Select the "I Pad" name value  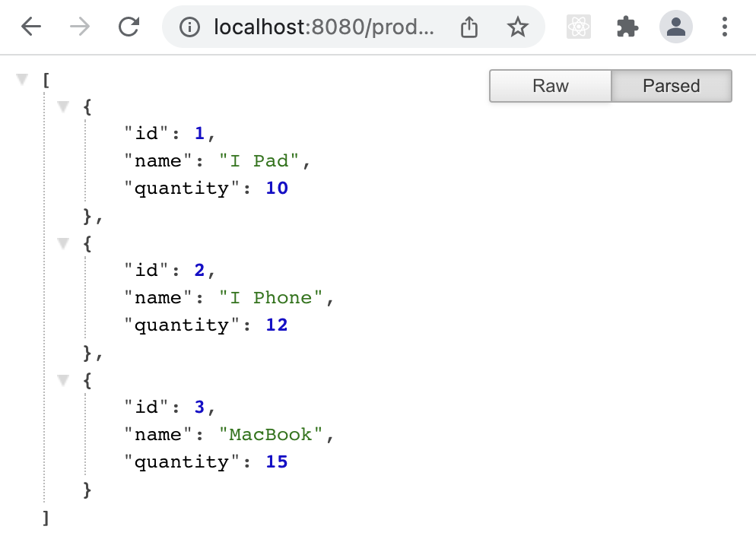click(x=259, y=160)
